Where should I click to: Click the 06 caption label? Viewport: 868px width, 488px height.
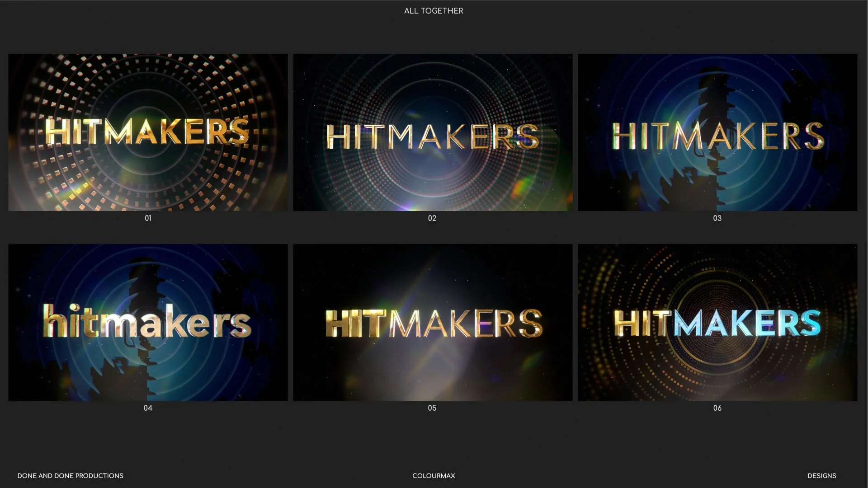[x=717, y=408]
